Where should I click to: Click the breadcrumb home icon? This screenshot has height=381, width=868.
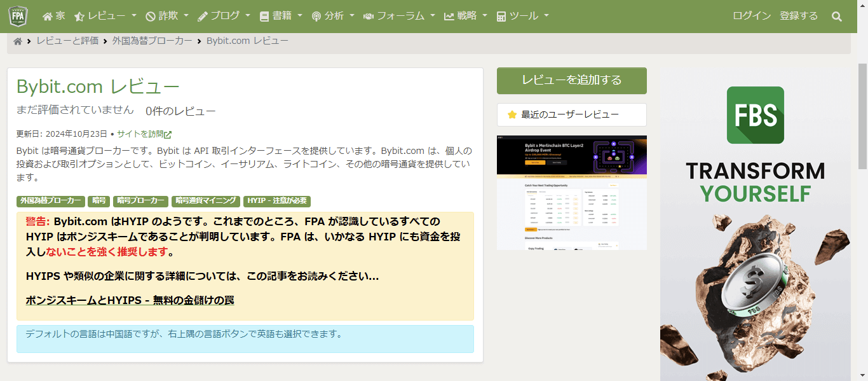[18, 41]
